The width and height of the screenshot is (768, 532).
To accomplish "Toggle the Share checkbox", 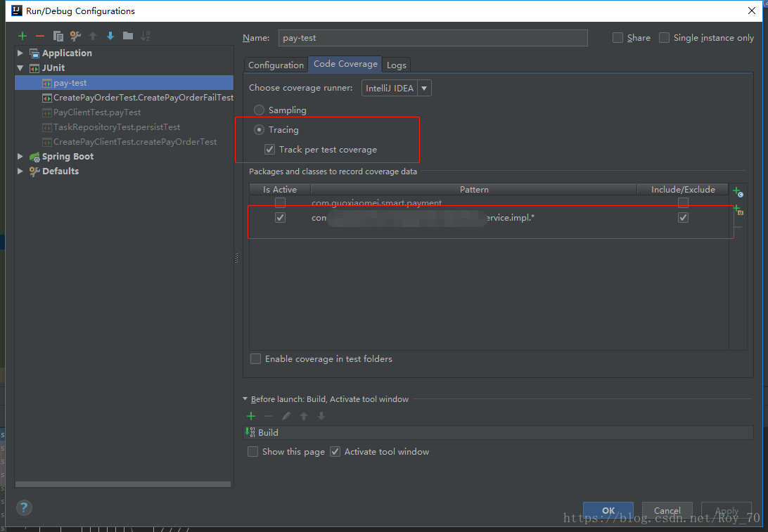I will pyautogui.click(x=617, y=38).
